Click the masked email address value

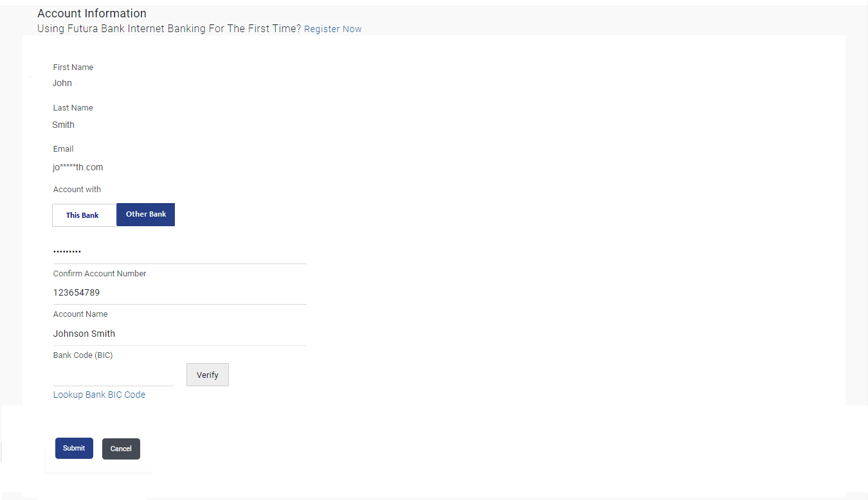point(78,167)
